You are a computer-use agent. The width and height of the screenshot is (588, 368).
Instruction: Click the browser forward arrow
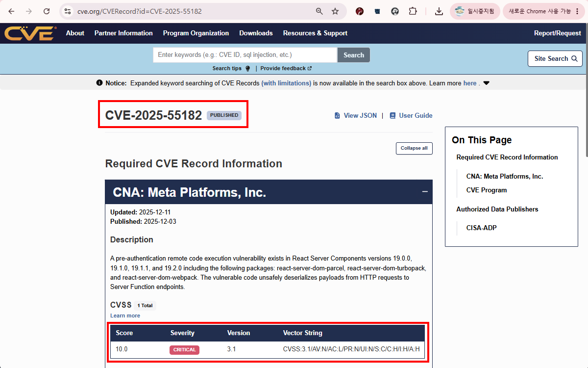pos(29,11)
